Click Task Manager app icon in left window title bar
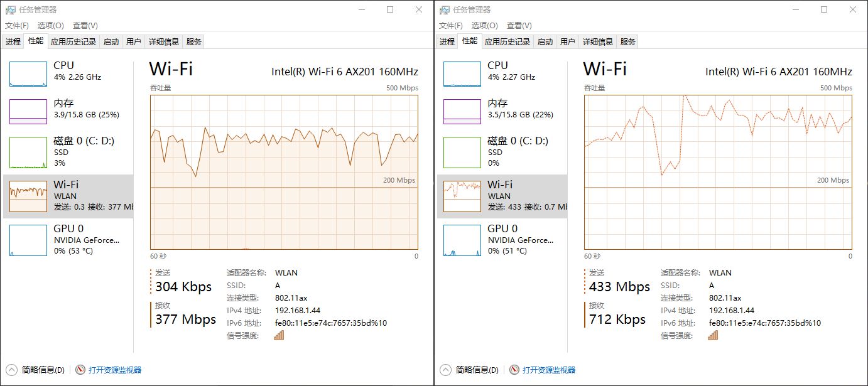This screenshot has width=868, height=386. (x=11, y=10)
